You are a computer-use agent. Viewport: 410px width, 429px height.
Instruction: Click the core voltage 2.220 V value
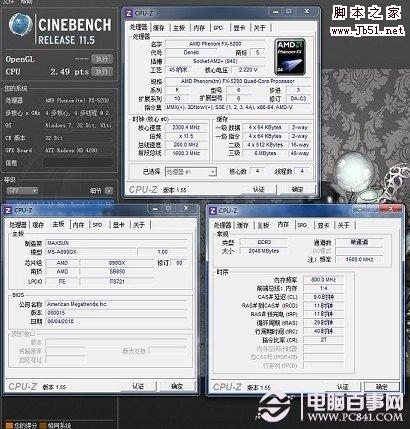click(x=248, y=70)
